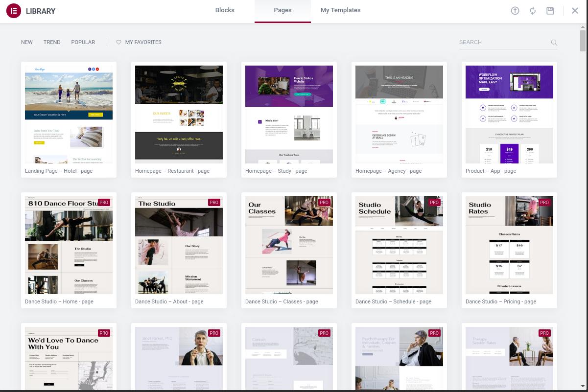Click the heart icon beside My Favorites
Viewport: 588px width, 392px height.
[118, 42]
